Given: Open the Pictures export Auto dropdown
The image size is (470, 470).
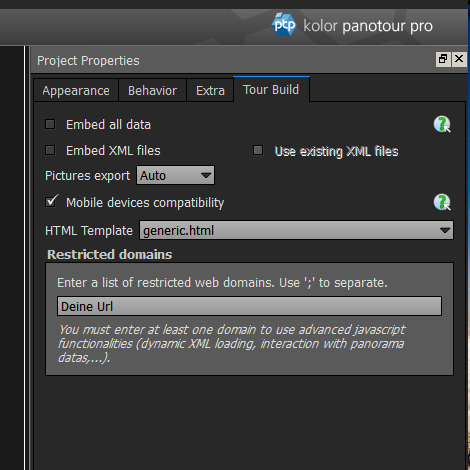Looking at the screenshot, I should 175,175.
